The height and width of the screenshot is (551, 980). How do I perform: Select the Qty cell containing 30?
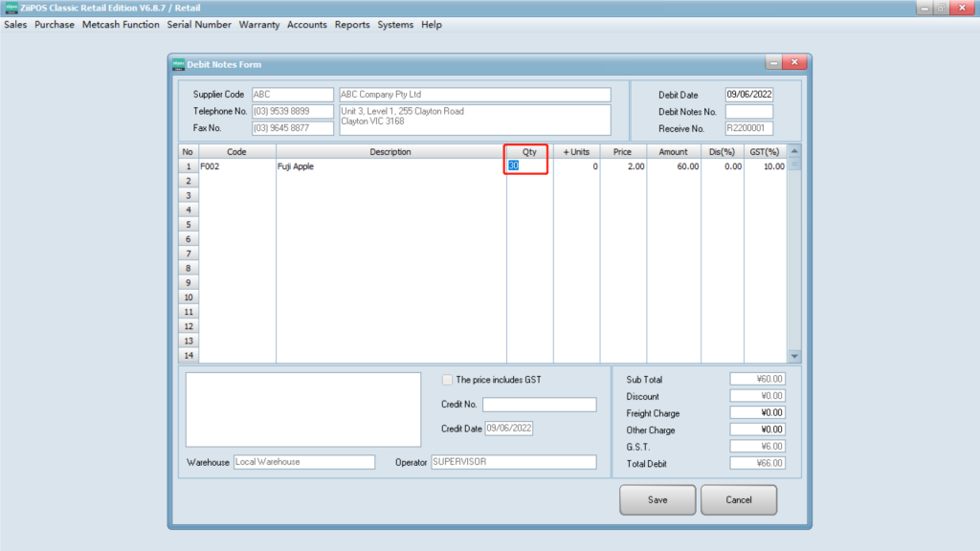[x=528, y=166]
